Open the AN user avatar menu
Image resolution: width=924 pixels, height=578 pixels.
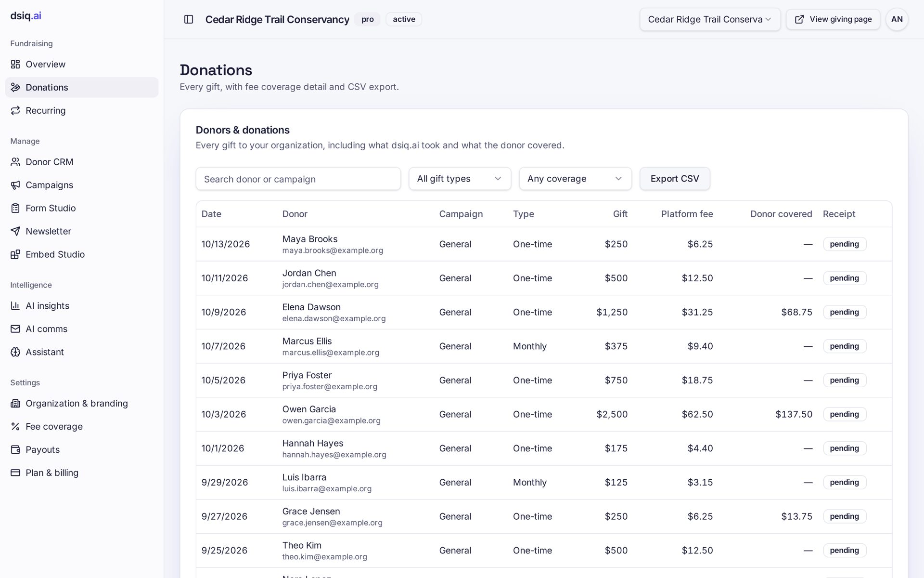(x=897, y=19)
